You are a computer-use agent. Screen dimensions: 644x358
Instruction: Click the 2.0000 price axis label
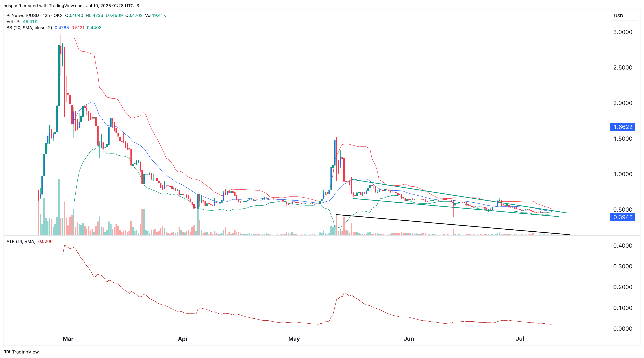pos(623,103)
